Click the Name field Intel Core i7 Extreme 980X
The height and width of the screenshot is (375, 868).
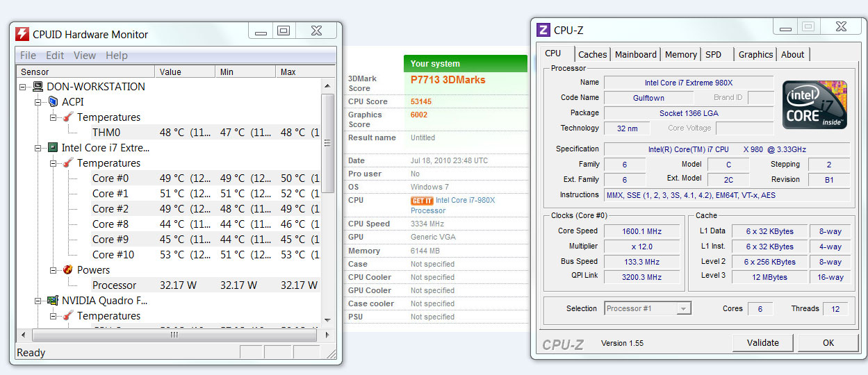(689, 83)
